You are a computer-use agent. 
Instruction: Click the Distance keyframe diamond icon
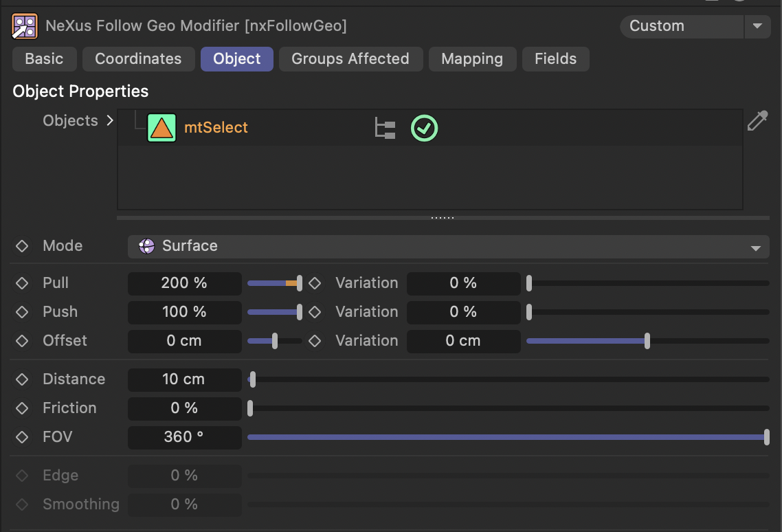click(22, 379)
